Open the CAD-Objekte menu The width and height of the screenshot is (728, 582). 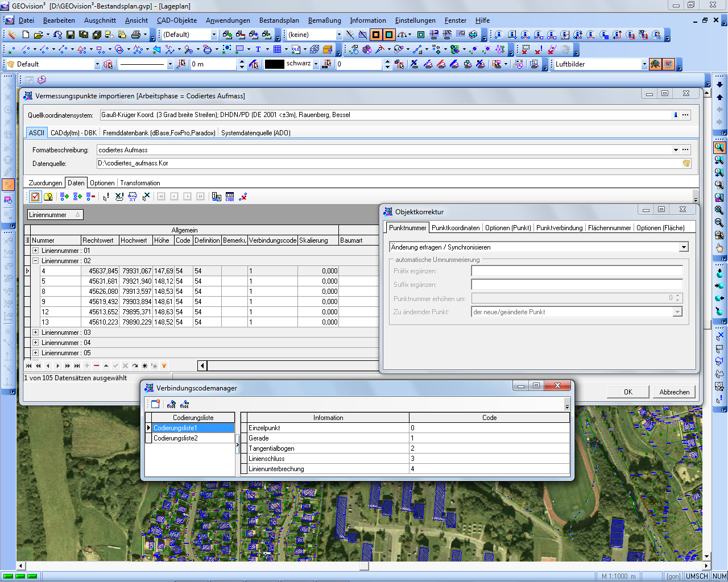pyautogui.click(x=177, y=20)
